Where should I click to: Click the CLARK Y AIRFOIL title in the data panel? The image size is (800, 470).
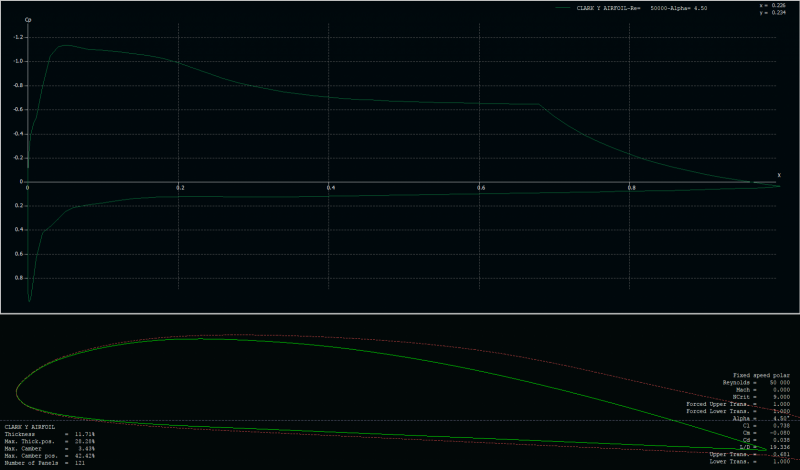32,427
